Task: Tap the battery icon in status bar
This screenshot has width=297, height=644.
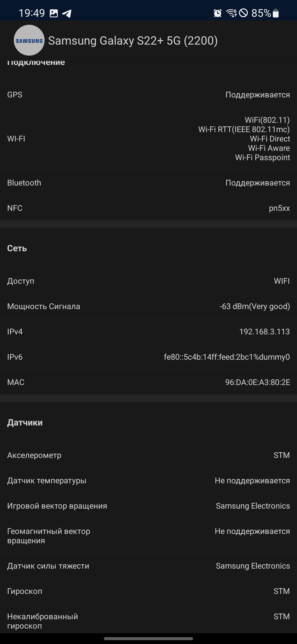Action: click(276, 13)
